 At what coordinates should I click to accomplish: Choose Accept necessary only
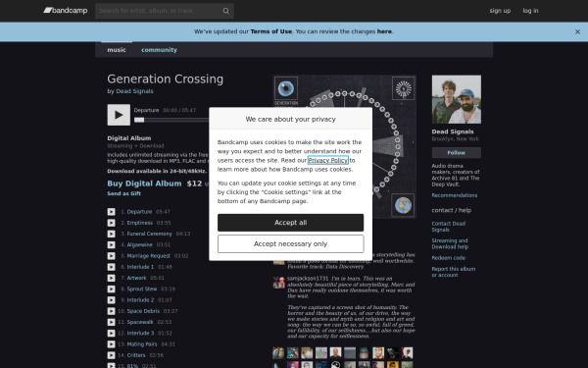coord(291,244)
